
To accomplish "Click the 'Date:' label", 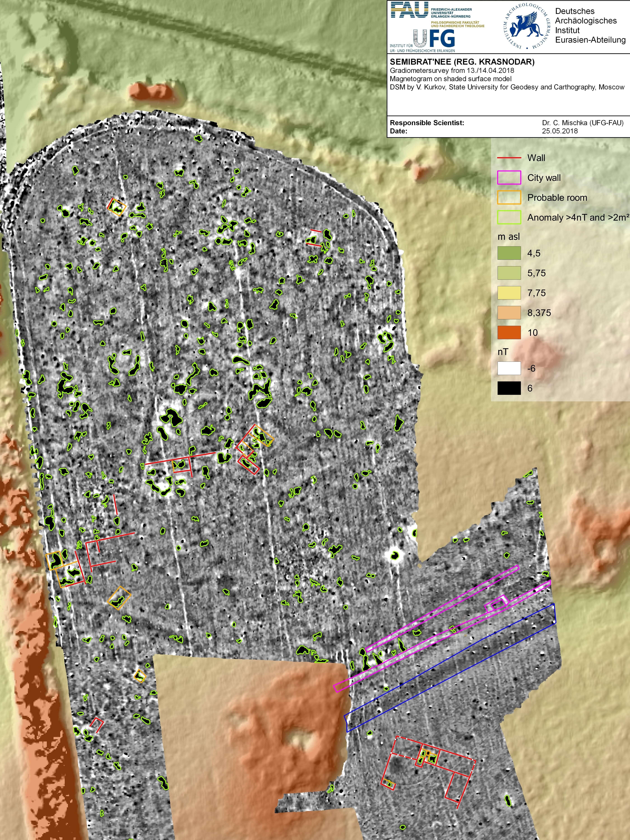I will click(398, 131).
